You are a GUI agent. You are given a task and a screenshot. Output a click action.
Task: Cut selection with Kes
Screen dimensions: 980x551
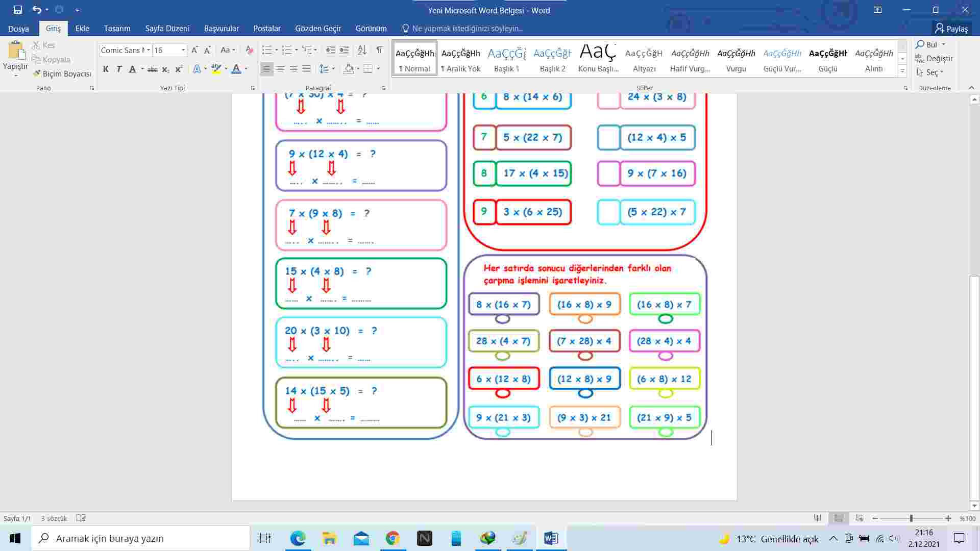(x=43, y=45)
